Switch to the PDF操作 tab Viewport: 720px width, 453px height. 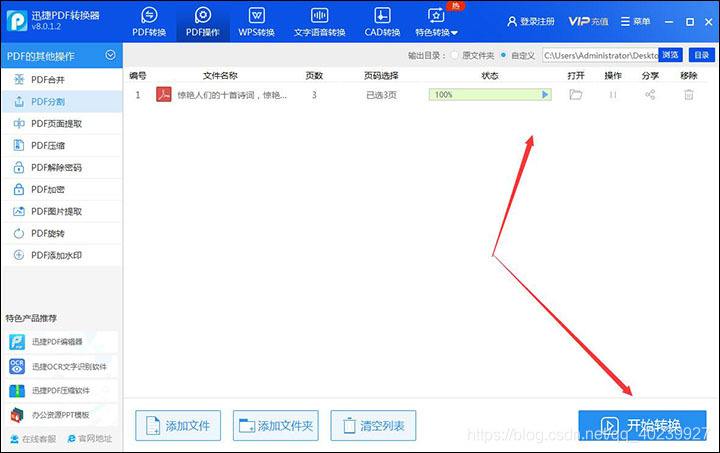tap(202, 22)
